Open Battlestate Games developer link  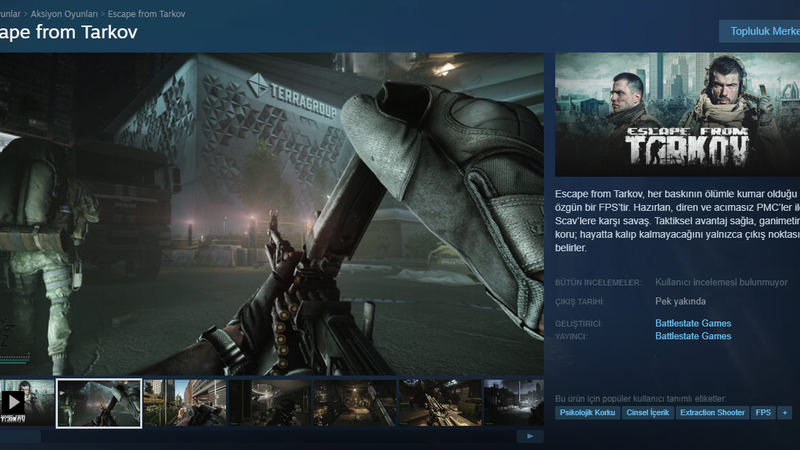[692, 323]
